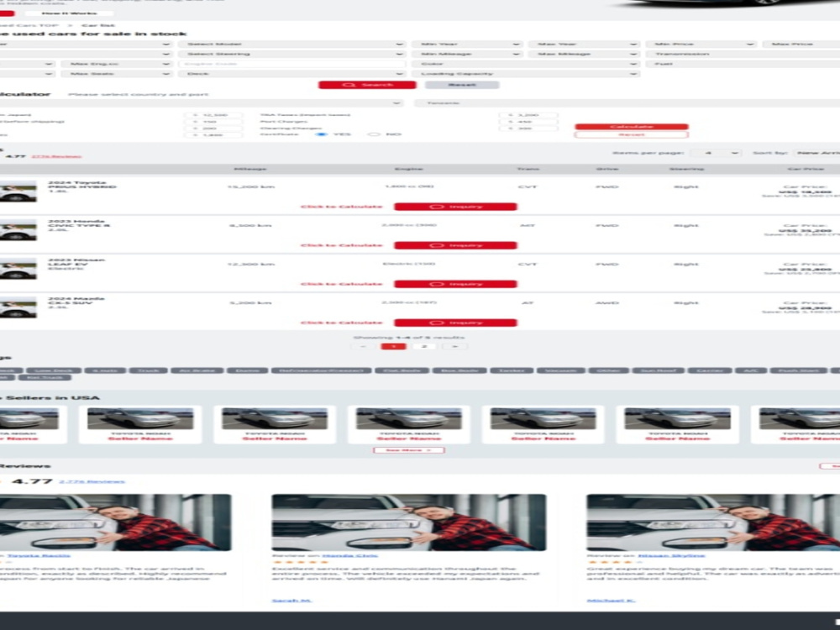Select the Push Start tag

coord(798,370)
